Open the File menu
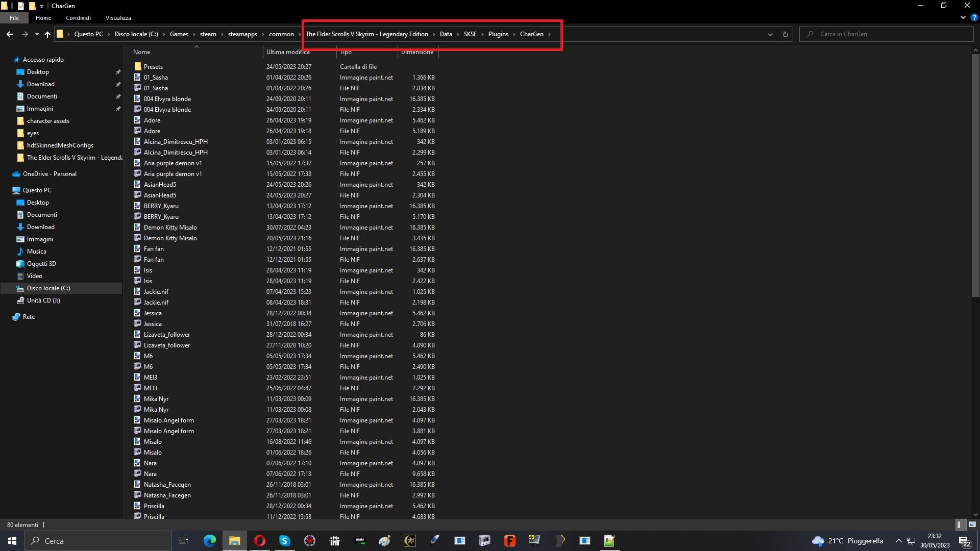980x551 pixels. [14, 18]
